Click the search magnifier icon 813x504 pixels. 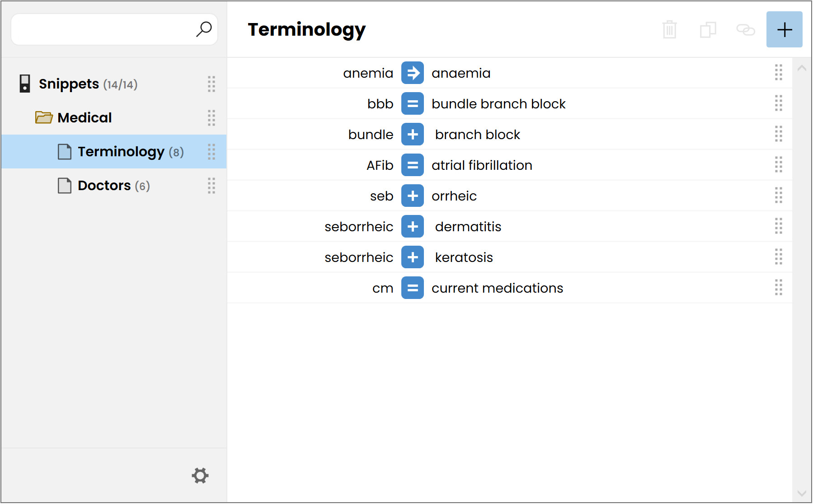click(204, 29)
